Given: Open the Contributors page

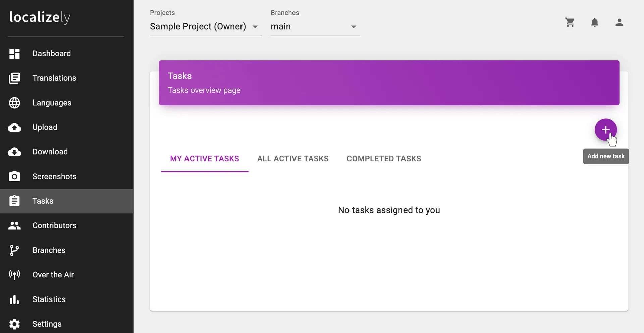Looking at the screenshot, I should click(x=54, y=225).
